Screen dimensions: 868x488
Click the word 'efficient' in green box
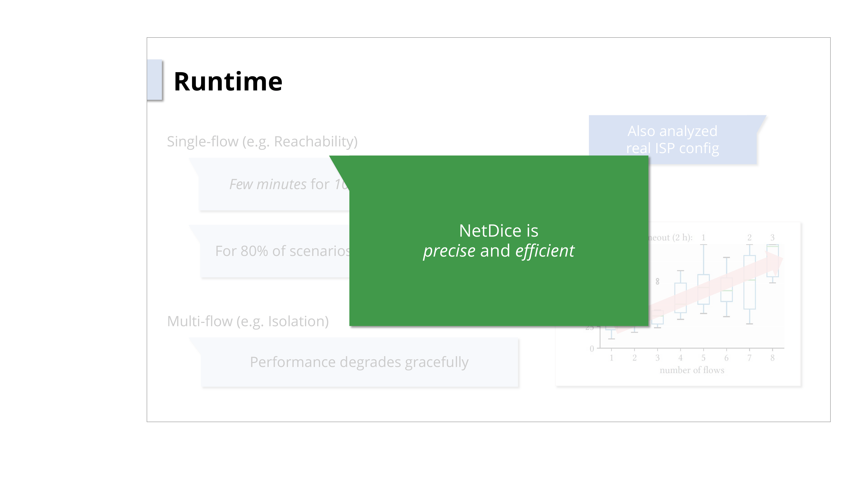tap(544, 251)
